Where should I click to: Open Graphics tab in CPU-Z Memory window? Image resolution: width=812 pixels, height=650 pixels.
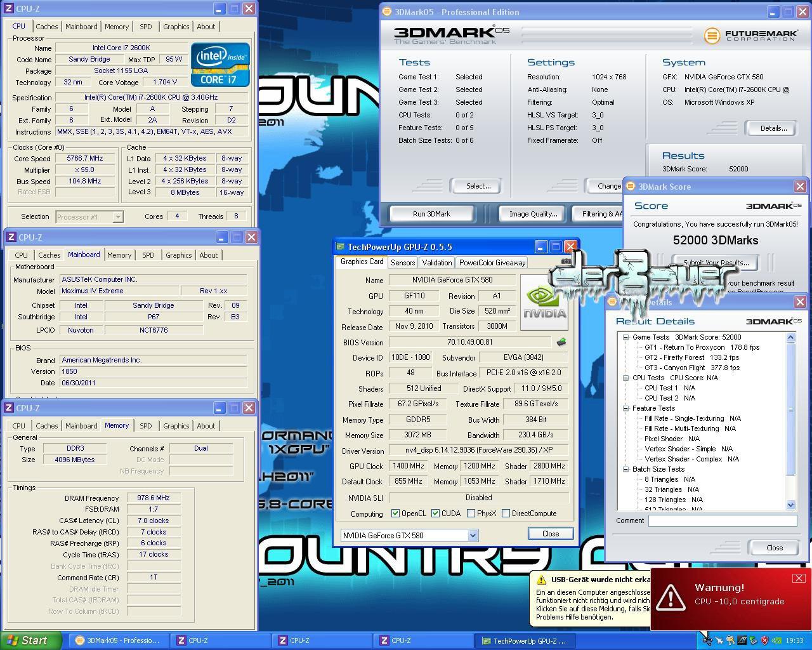[x=176, y=426]
